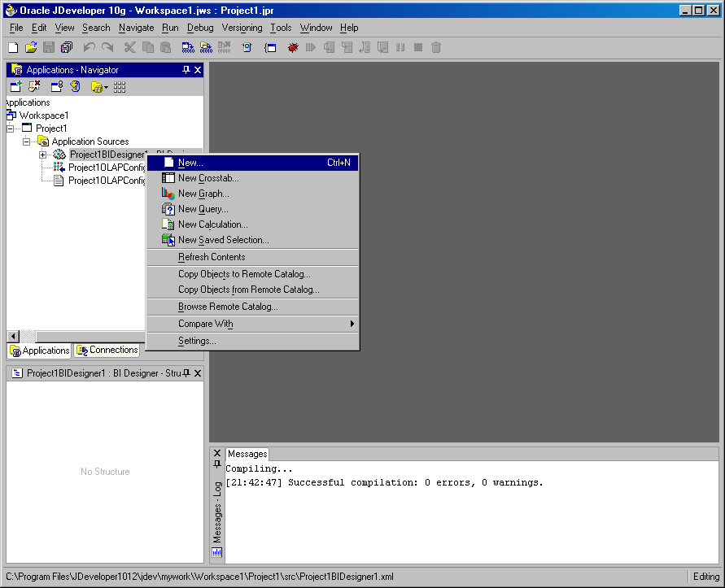Click the Redo arrow icon
This screenshot has width=725, height=588.
coord(107,47)
